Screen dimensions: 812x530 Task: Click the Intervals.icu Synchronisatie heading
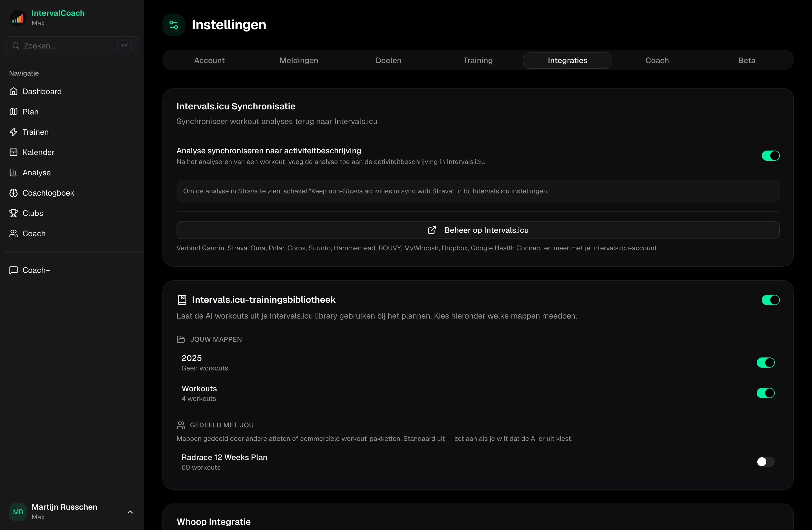236,106
